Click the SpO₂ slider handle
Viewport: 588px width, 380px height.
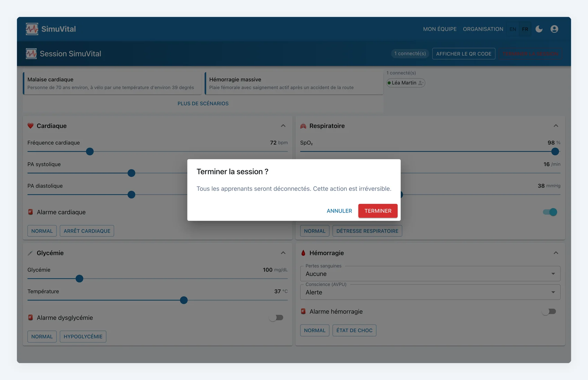tap(555, 152)
